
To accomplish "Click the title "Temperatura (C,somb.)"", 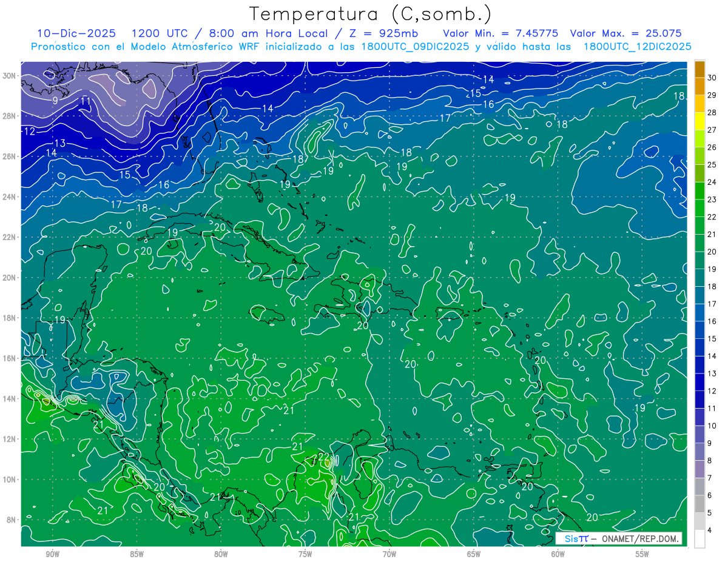I will [371, 15].
